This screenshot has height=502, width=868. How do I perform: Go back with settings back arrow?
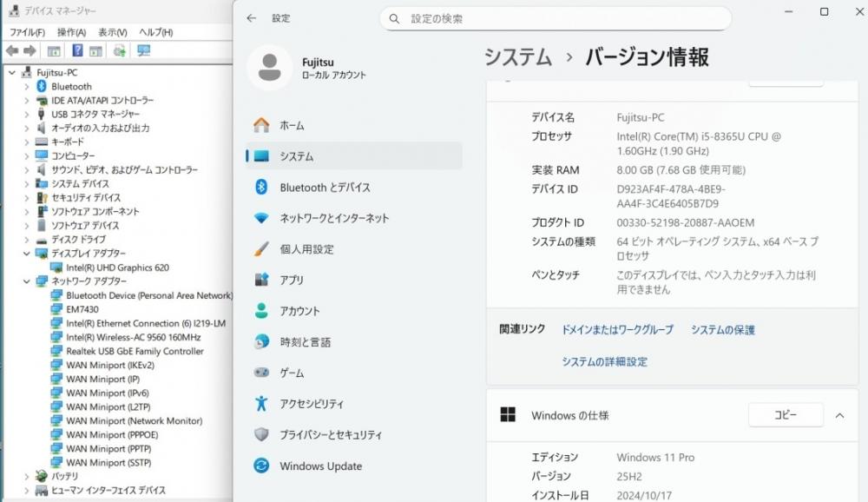(252, 18)
